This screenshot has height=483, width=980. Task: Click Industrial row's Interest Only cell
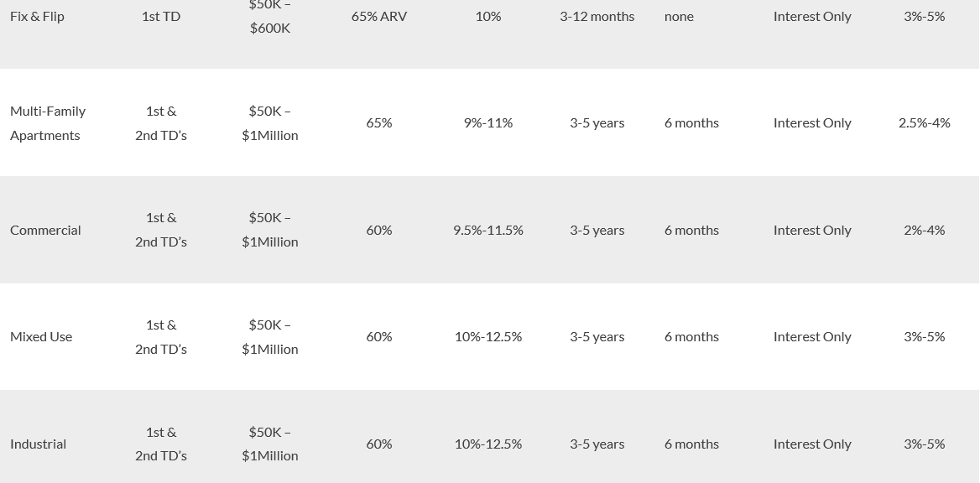[812, 444]
